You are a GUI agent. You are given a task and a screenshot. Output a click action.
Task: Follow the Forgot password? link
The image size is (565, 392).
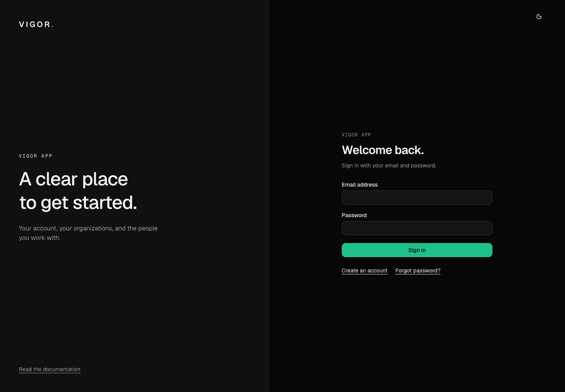tap(418, 270)
